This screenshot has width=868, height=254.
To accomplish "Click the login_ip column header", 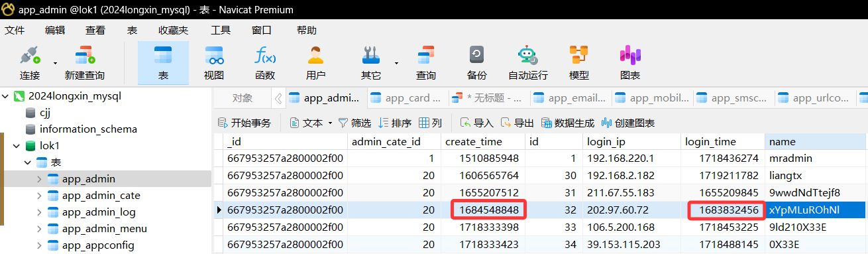I will coord(631,141).
